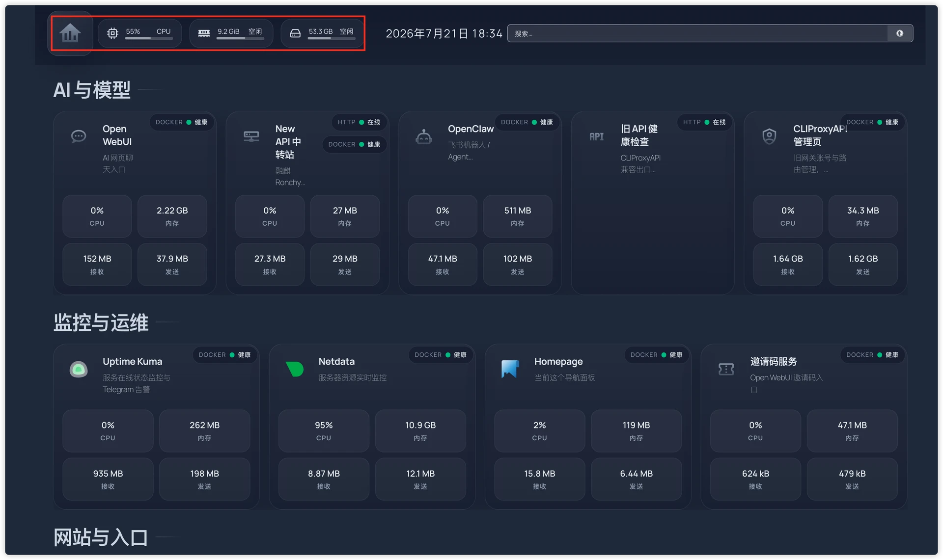Toggle the 网站与入口 section header
This screenshot has height=560, width=943.
(101, 537)
